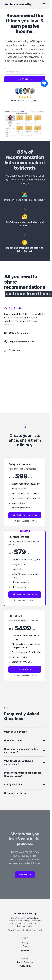Expand the 'How does it work?' question
52x980 pixels.
[25, 740]
